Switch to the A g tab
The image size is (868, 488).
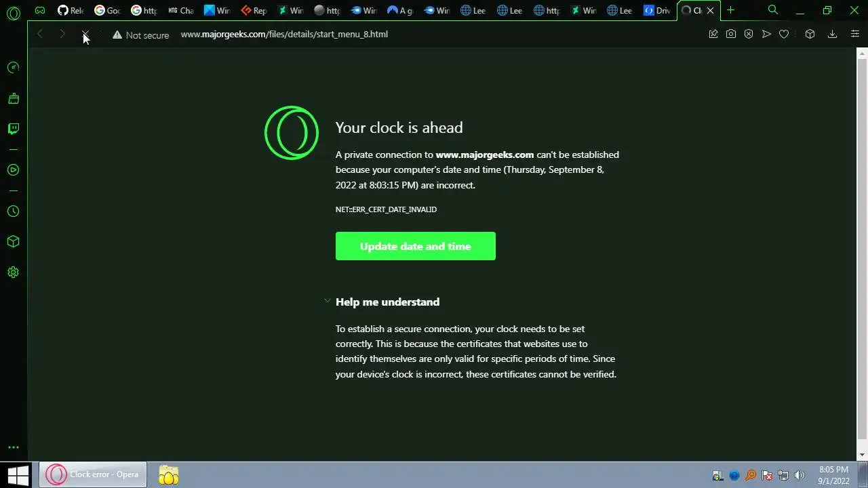pos(400,10)
